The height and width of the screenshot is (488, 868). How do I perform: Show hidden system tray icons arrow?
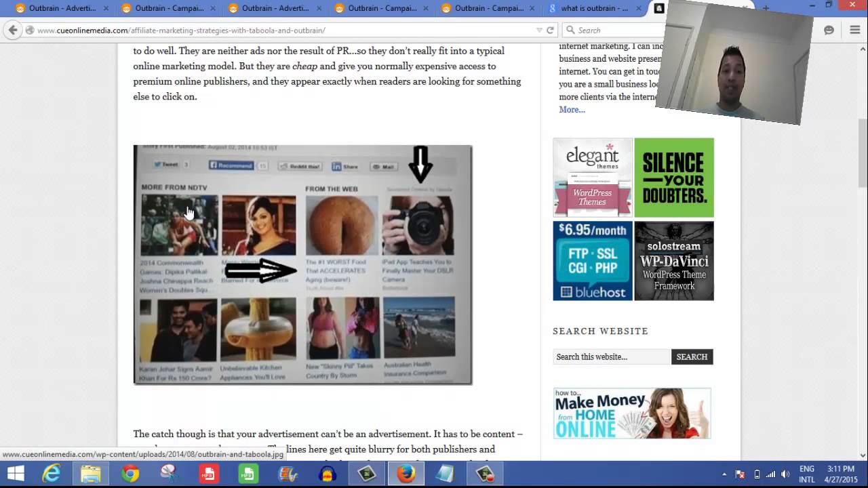tap(724, 474)
